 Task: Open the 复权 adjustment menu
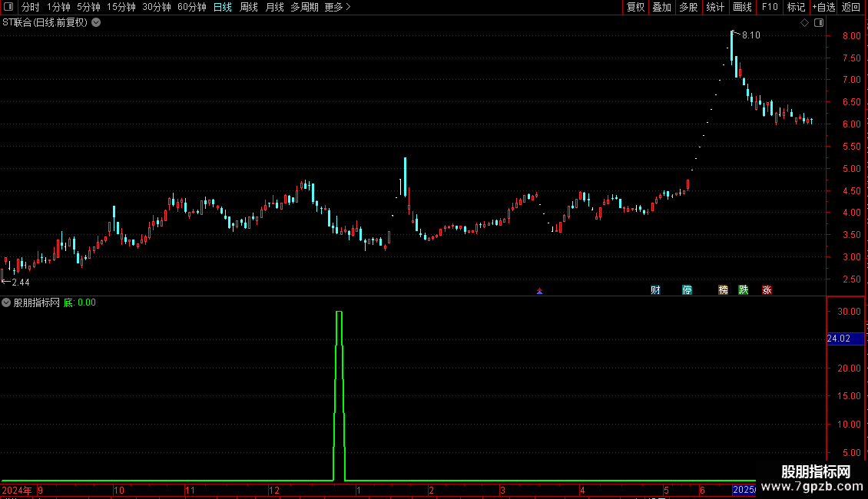[x=635, y=7]
